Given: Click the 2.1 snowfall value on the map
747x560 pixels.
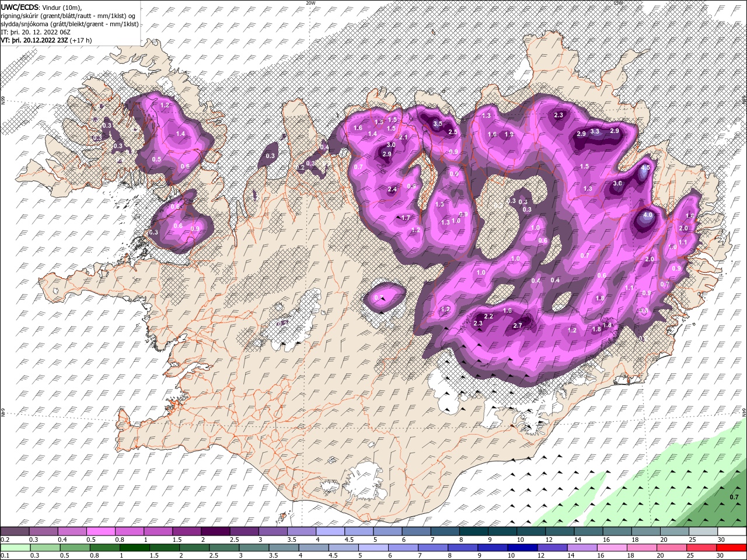Looking at the screenshot, I should pyautogui.click(x=403, y=138).
